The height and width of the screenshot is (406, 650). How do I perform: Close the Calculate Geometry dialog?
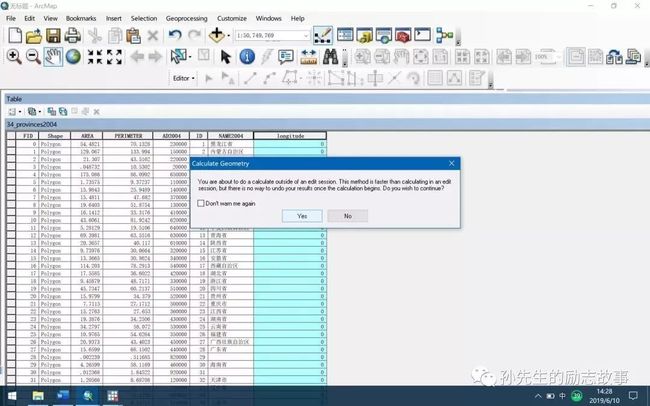(x=451, y=163)
